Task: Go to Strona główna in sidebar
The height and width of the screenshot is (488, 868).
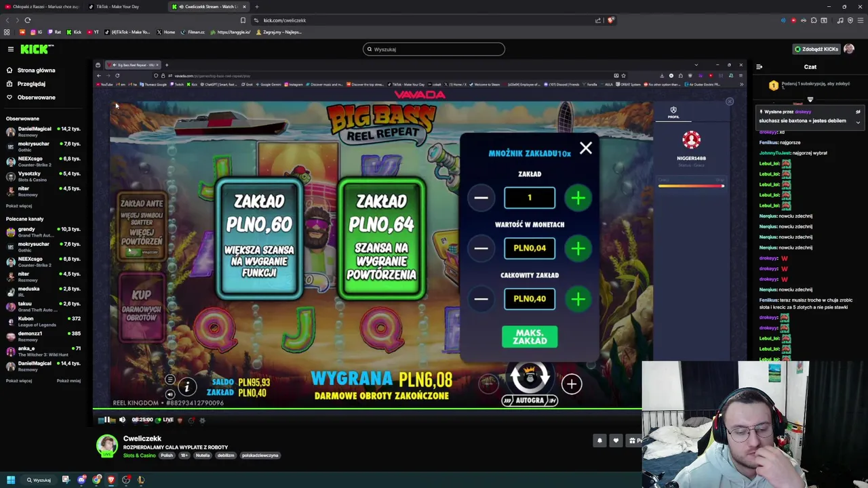Action: click(x=36, y=70)
